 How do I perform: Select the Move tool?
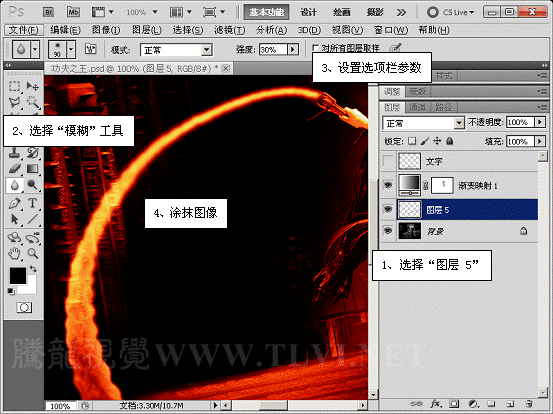click(32, 86)
